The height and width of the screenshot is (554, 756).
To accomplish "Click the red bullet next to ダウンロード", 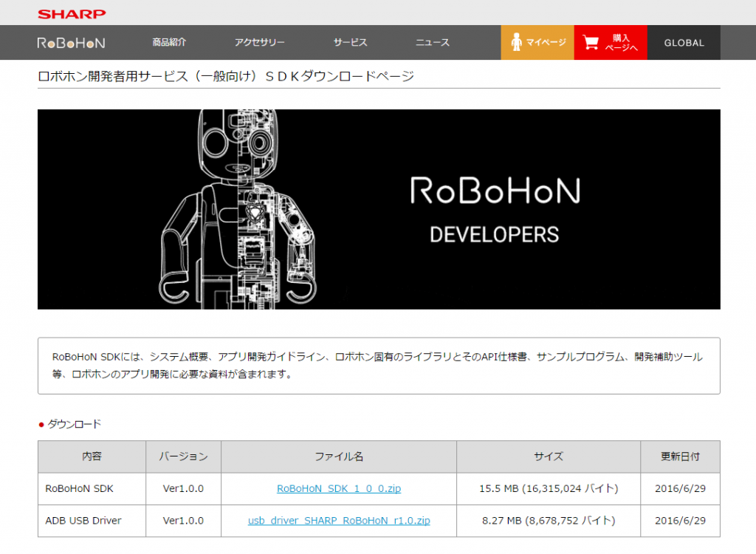I will pos(42,425).
